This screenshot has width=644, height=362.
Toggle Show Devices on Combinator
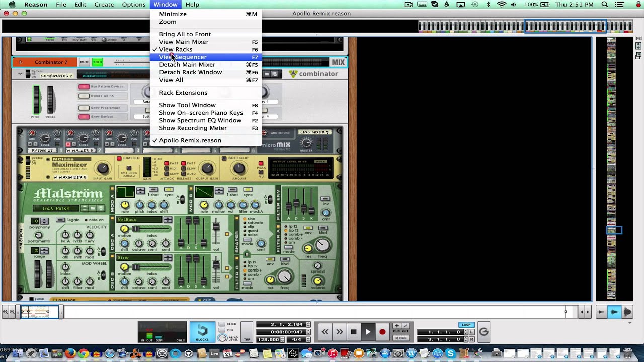click(x=84, y=117)
